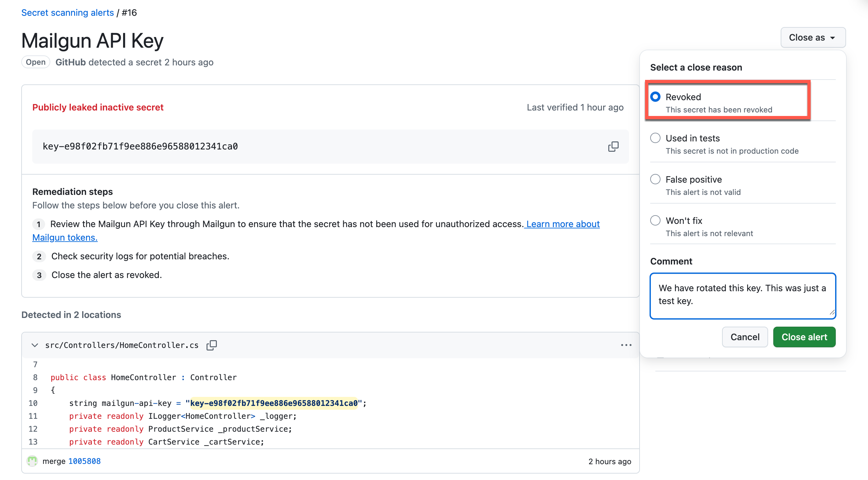
Task: Confirm with the Close alert button
Action: (804, 337)
